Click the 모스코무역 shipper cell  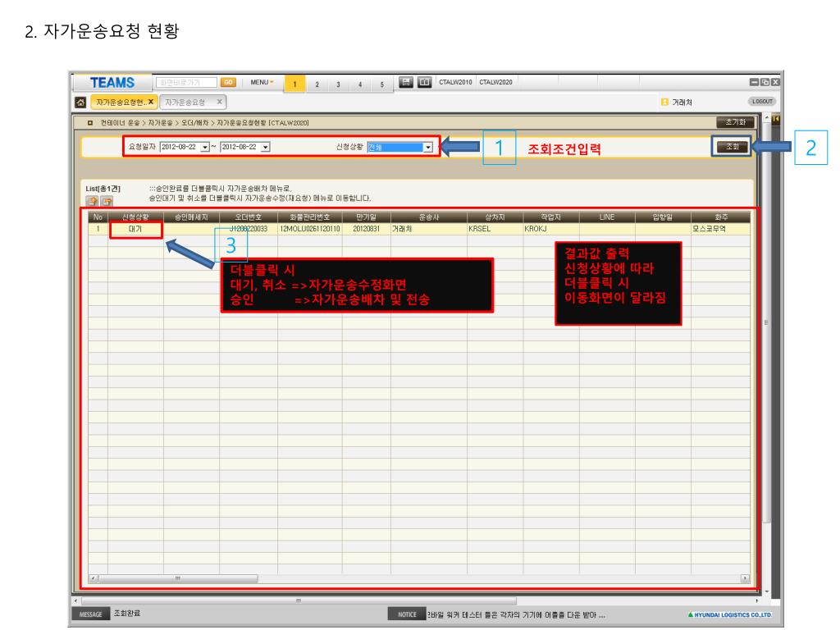point(720,229)
